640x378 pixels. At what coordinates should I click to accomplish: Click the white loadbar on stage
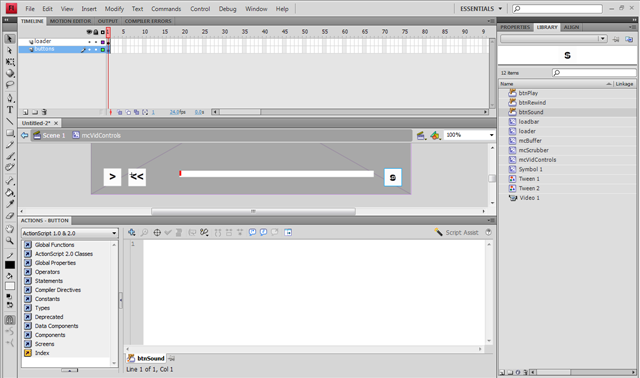pyautogui.click(x=276, y=174)
